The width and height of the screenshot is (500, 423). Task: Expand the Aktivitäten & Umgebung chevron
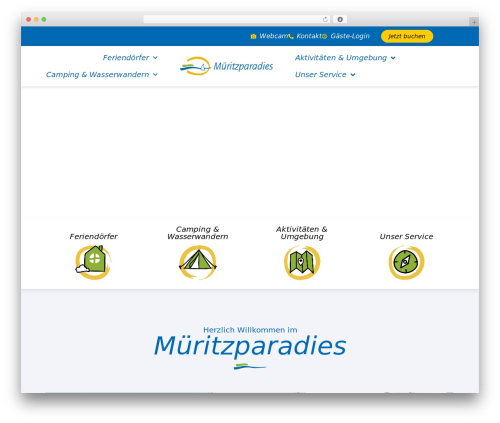(x=393, y=58)
